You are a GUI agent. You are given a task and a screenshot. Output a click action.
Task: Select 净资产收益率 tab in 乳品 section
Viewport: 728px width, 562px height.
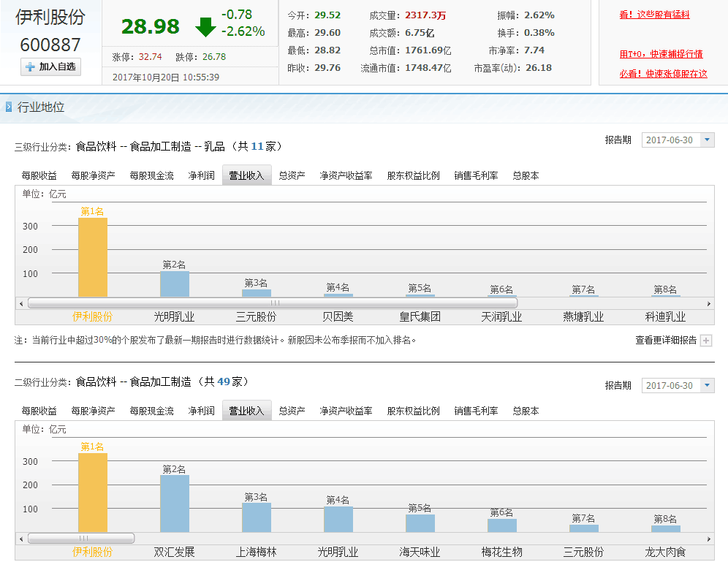tap(346, 175)
